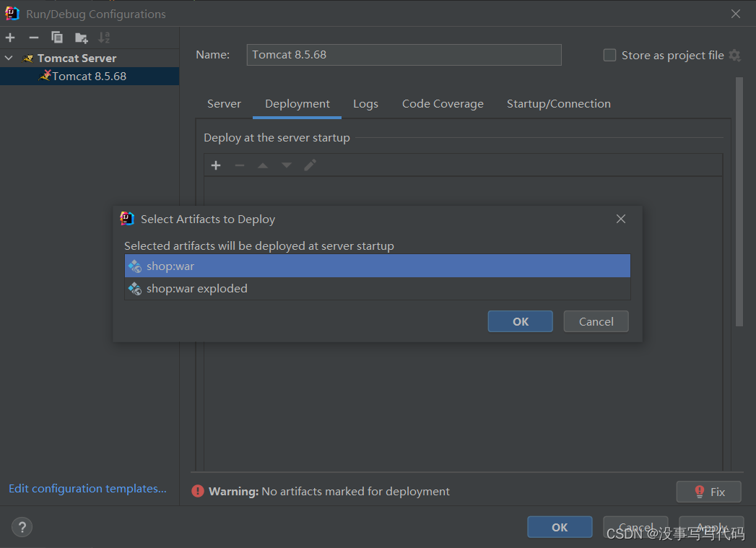This screenshot has height=548, width=756.
Task: Open the Startup/Connection tab
Action: pos(558,104)
